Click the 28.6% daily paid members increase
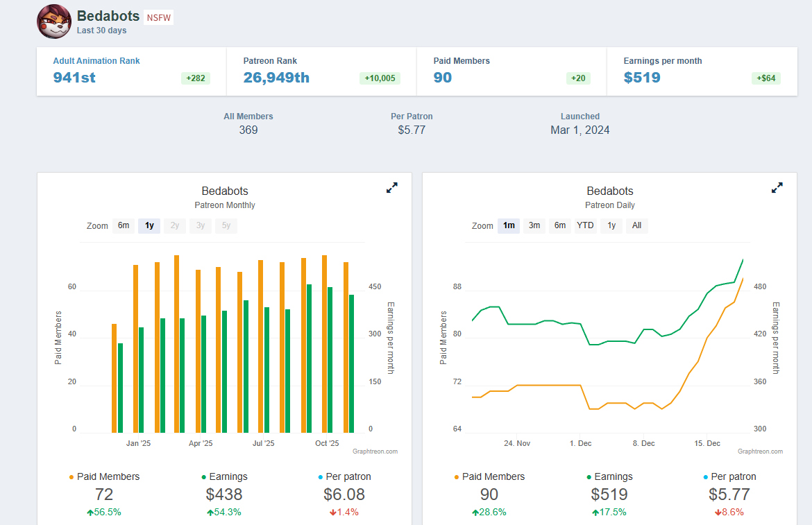Viewport: 812px width, 525px height. [489, 512]
